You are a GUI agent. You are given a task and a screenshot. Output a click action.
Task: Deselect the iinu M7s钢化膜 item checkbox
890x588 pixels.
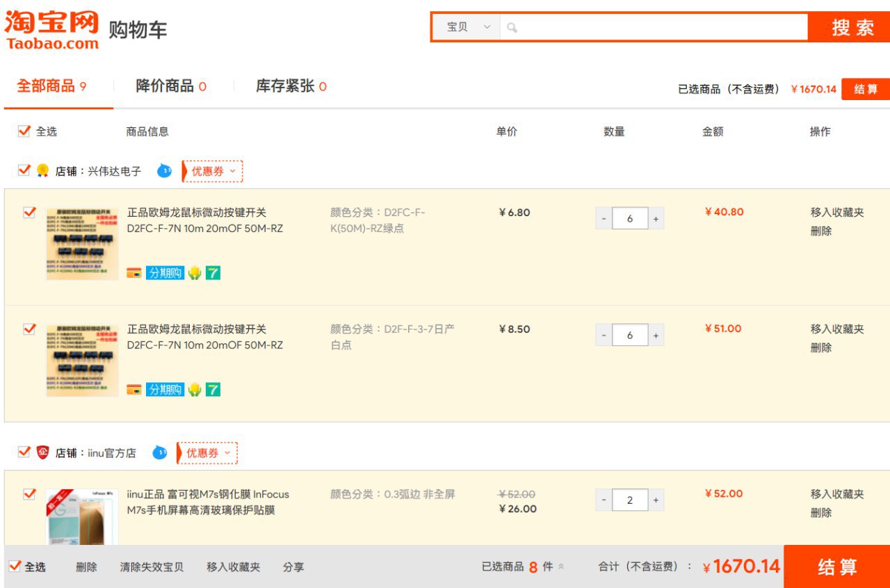[x=29, y=494]
